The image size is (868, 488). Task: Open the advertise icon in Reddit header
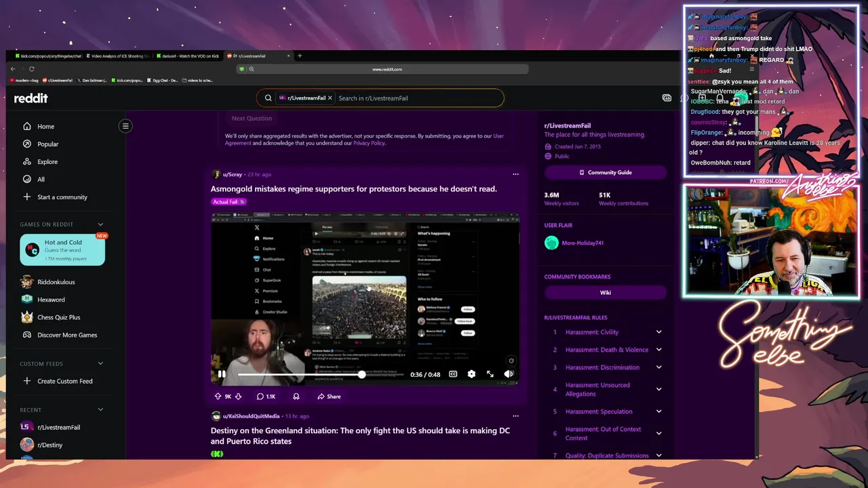667,98
